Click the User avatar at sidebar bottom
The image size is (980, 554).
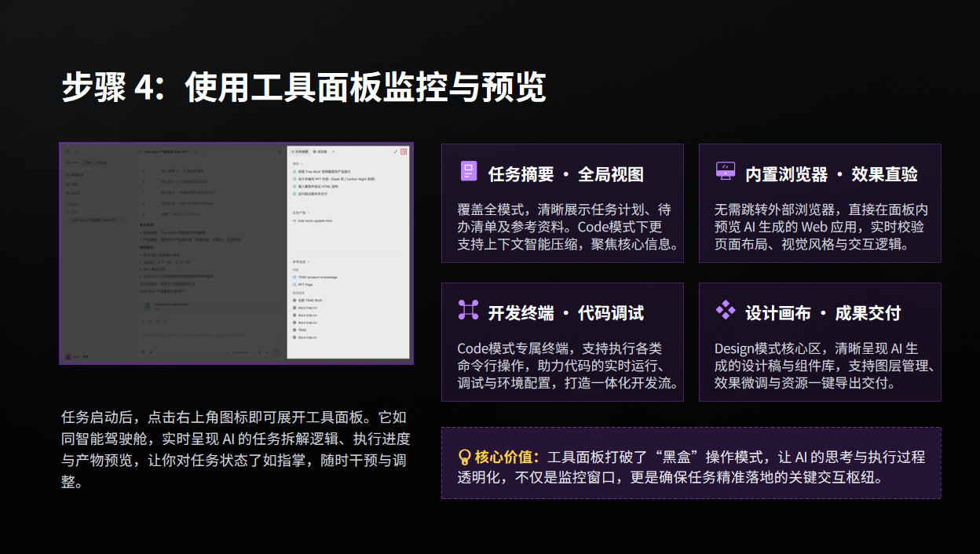(x=68, y=357)
